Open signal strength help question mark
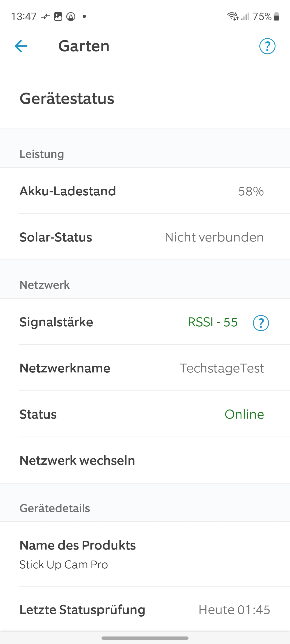Viewport: 290px width, 644px height. (x=261, y=323)
